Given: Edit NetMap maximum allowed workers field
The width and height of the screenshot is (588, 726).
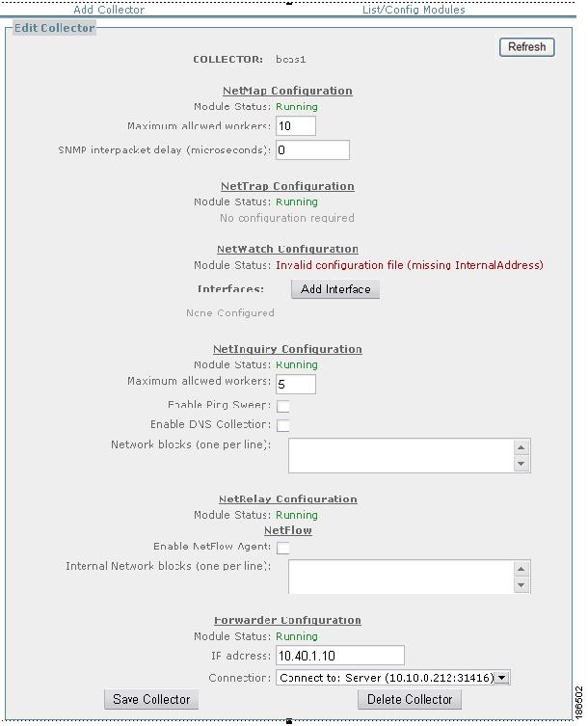Looking at the screenshot, I should 296,126.
